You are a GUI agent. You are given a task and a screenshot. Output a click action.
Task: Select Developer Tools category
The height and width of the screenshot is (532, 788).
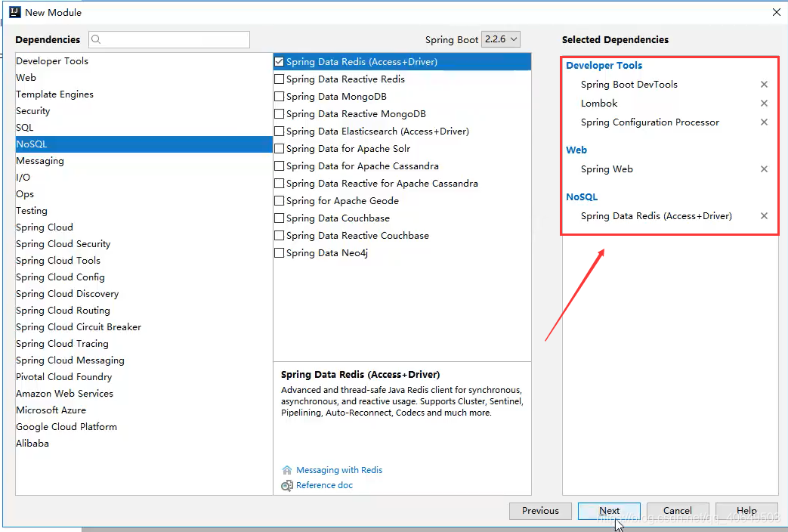click(x=144, y=61)
